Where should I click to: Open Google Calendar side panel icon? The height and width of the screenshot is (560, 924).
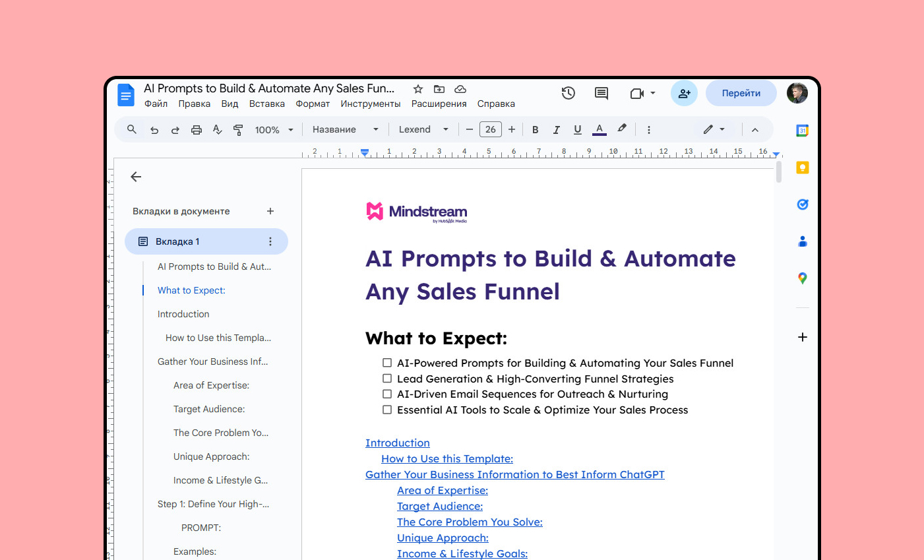tap(802, 131)
